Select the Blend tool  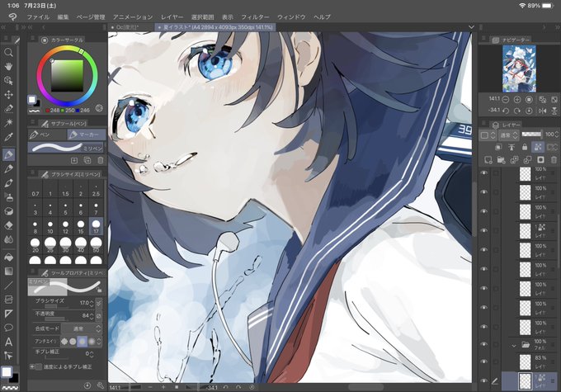click(8, 239)
